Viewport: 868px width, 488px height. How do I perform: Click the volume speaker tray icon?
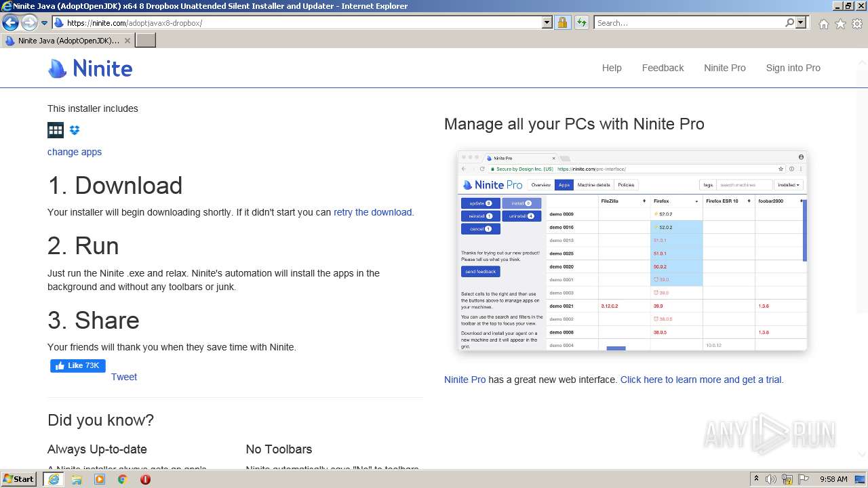(771, 479)
